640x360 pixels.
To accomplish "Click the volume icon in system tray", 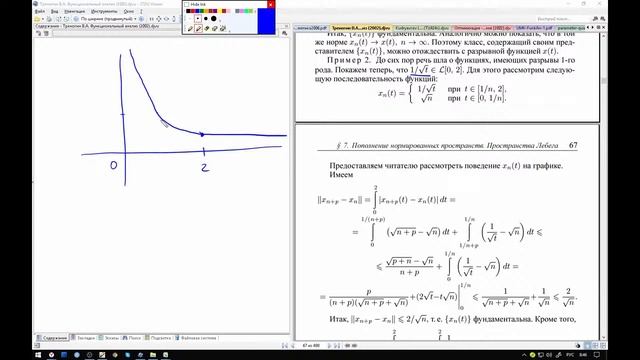I will (549, 355).
